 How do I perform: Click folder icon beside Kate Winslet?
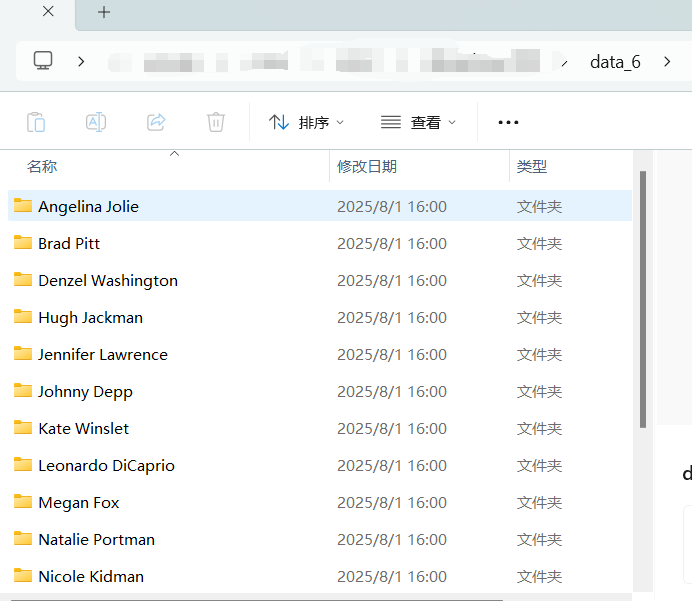coord(23,428)
